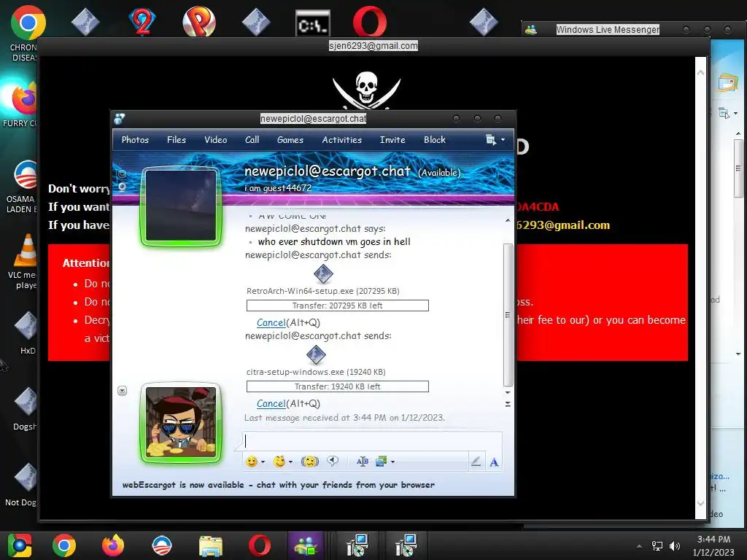Open Firefox from the taskbar
The image size is (747, 560).
point(113,545)
